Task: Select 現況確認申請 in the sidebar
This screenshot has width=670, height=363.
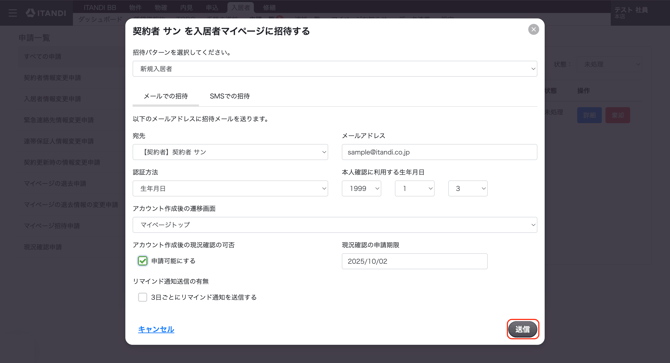Action: (43, 247)
